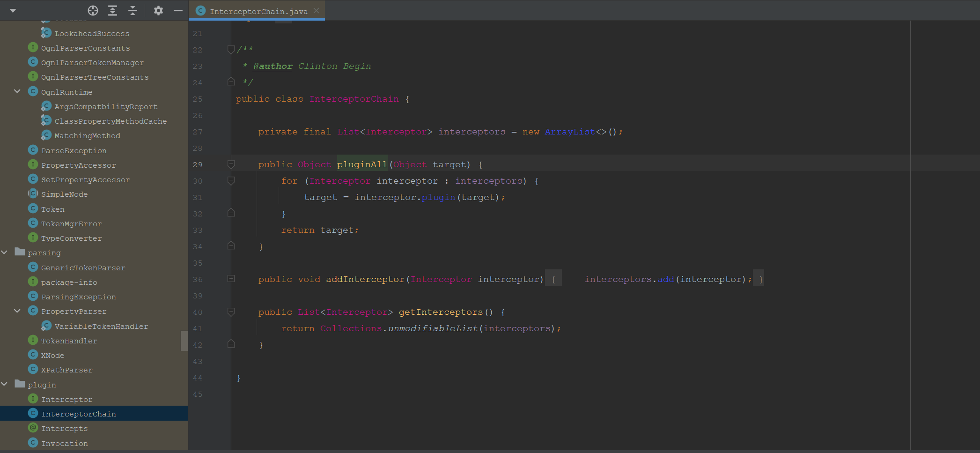Click the tab's Java class file icon

coord(200,11)
